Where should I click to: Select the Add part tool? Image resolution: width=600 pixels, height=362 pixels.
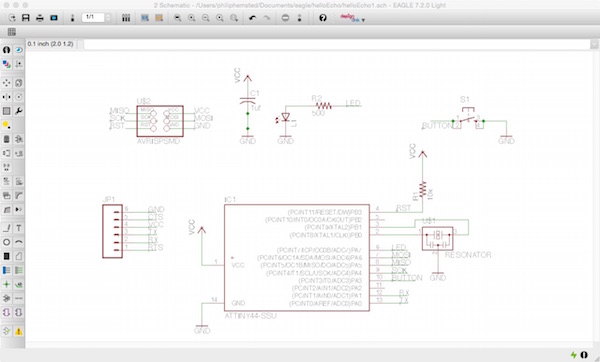click(x=18, y=139)
